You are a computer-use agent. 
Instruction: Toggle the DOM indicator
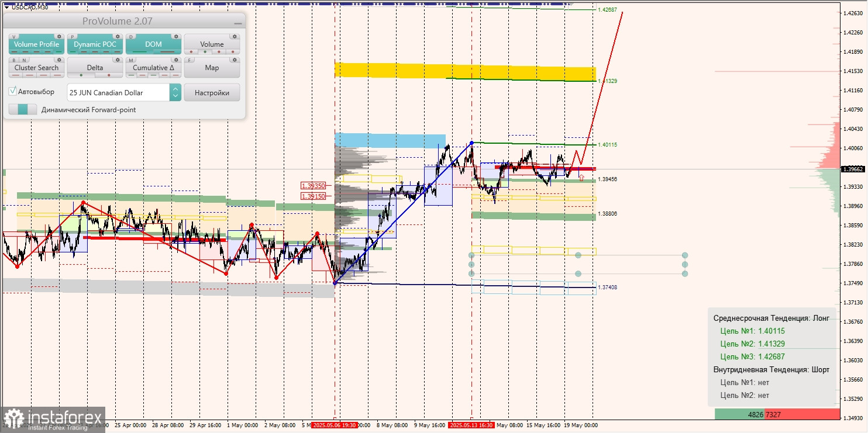point(153,44)
